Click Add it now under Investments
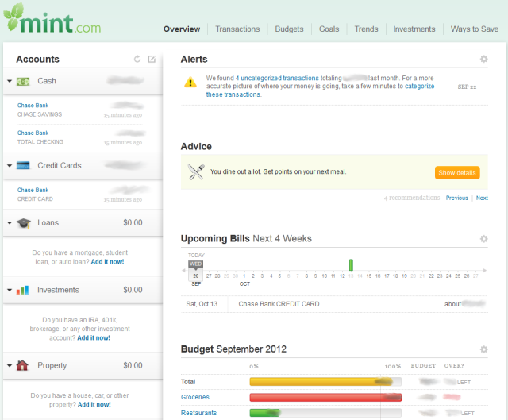Image resolution: width=508 pixels, height=420 pixels. coord(94,338)
